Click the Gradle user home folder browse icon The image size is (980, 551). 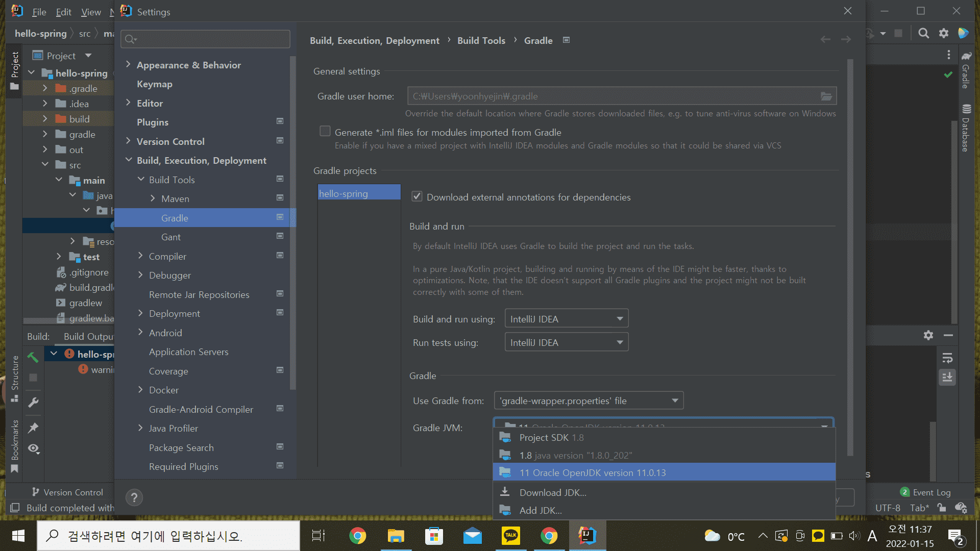coord(826,96)
